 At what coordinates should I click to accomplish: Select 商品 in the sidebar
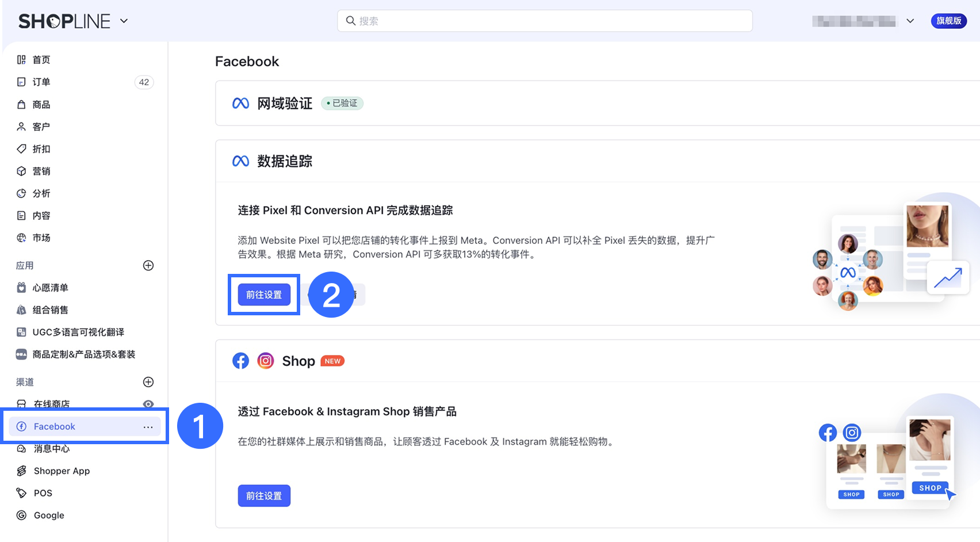pyautogui.click(x=41, y=104)
